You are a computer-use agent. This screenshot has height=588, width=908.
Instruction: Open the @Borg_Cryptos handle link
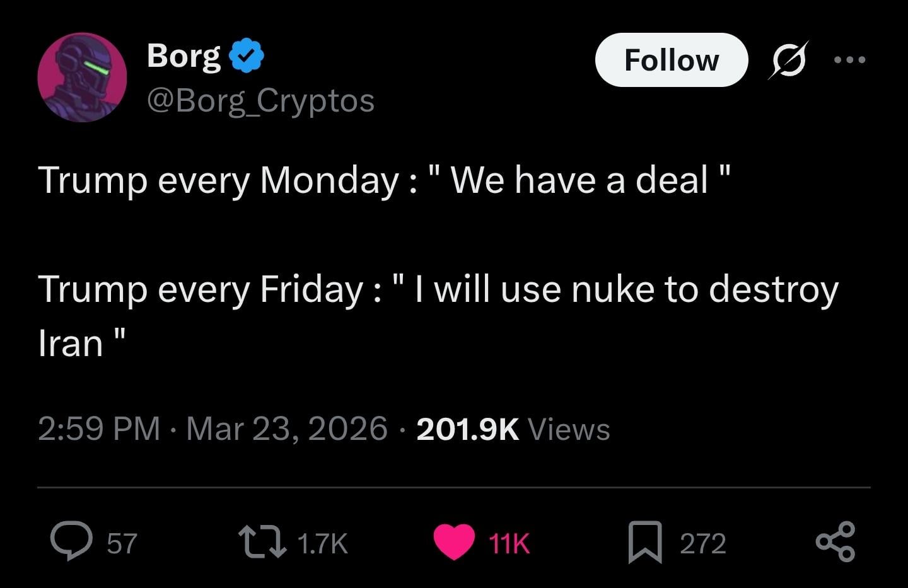pos(260,100)
